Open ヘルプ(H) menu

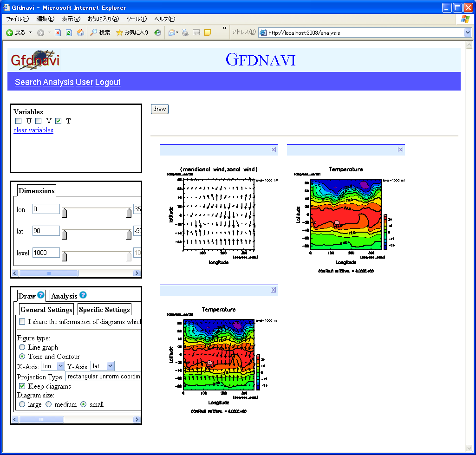coord(164,19)
